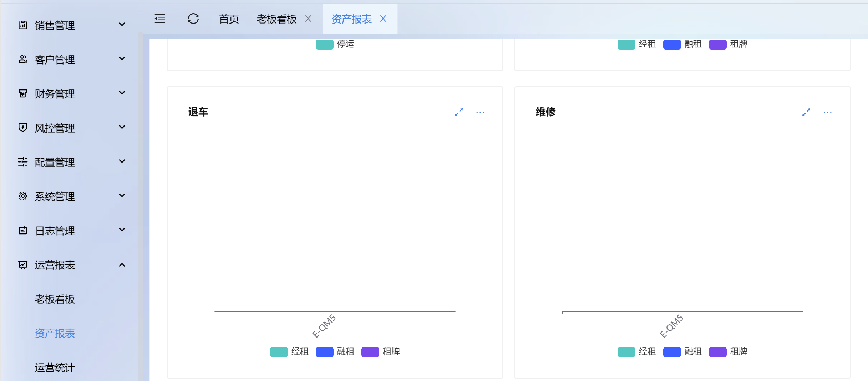The image size is (868, 381).
Task: Switch to the 首页 tab
Action: click(x=229, y=19)
